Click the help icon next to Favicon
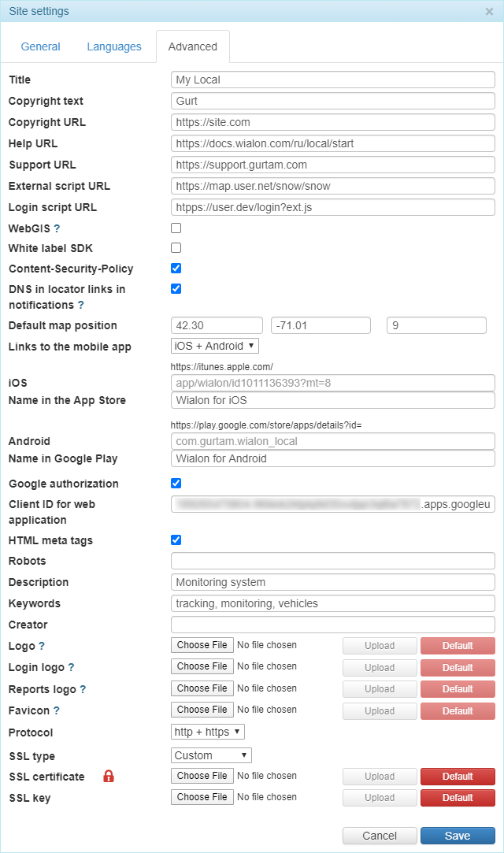The image size is (504, 853). [57, 710]
